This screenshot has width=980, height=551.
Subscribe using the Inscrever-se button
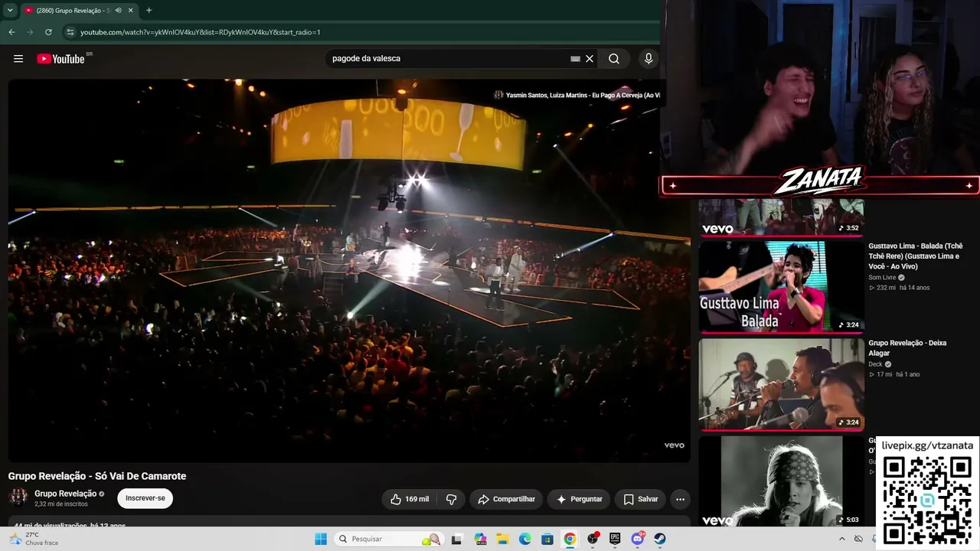pyautogui.click(x=145, y=498)
